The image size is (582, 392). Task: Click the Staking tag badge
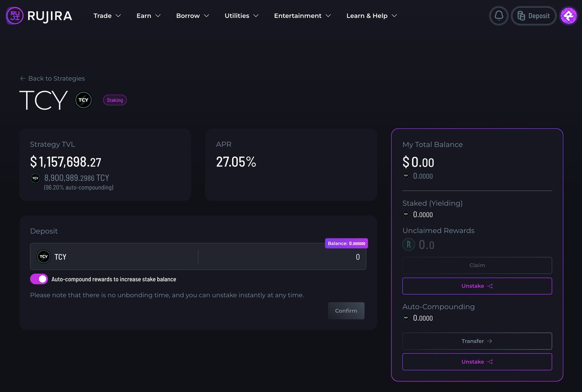click(x=115, y=100)
